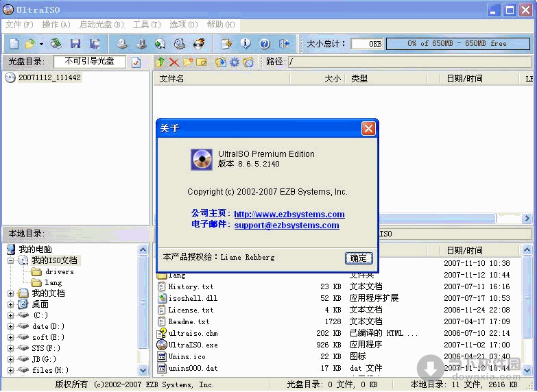Viewport: 537px width, 392px height.
Task: Click the 650MB capacity usage bar
Action: 456,44
